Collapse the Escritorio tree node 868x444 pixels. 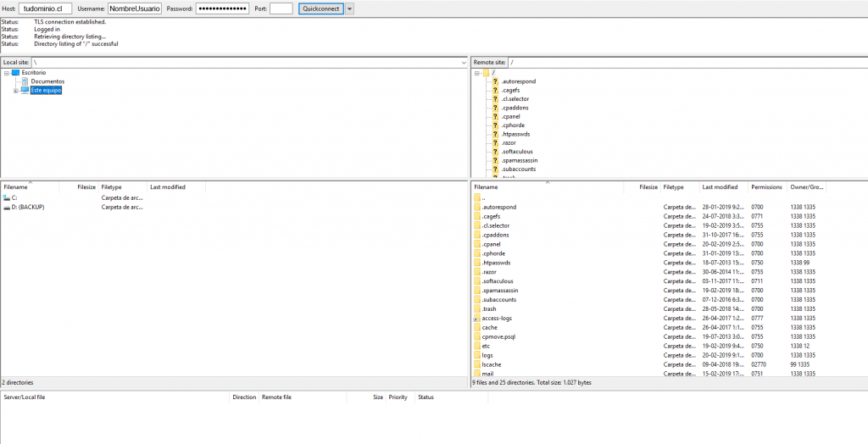click(x=7, y=73)
